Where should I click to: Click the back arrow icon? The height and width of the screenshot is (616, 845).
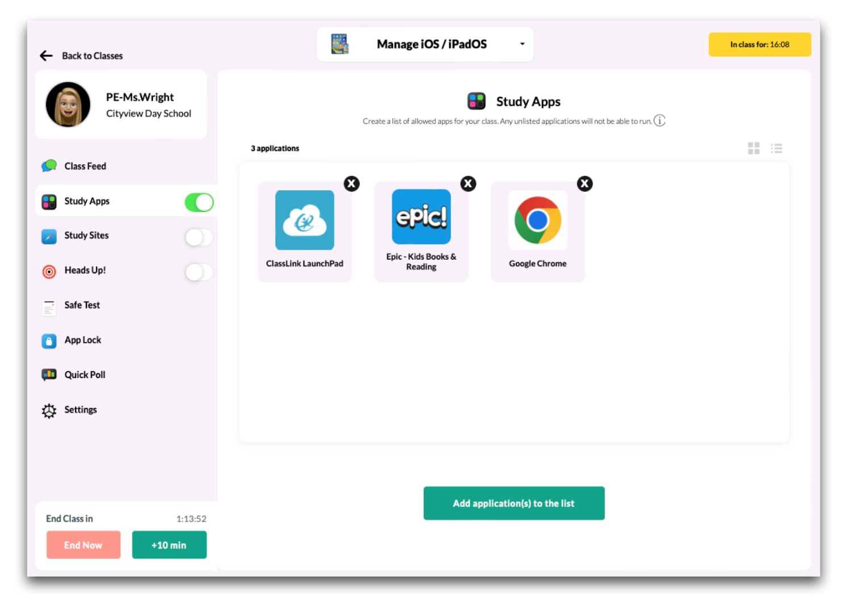46,56
